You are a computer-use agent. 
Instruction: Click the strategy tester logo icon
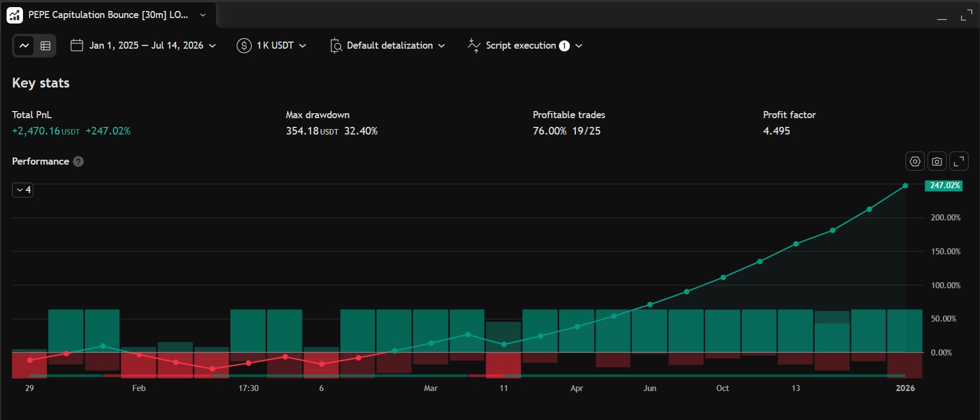[x=15, y=15]
